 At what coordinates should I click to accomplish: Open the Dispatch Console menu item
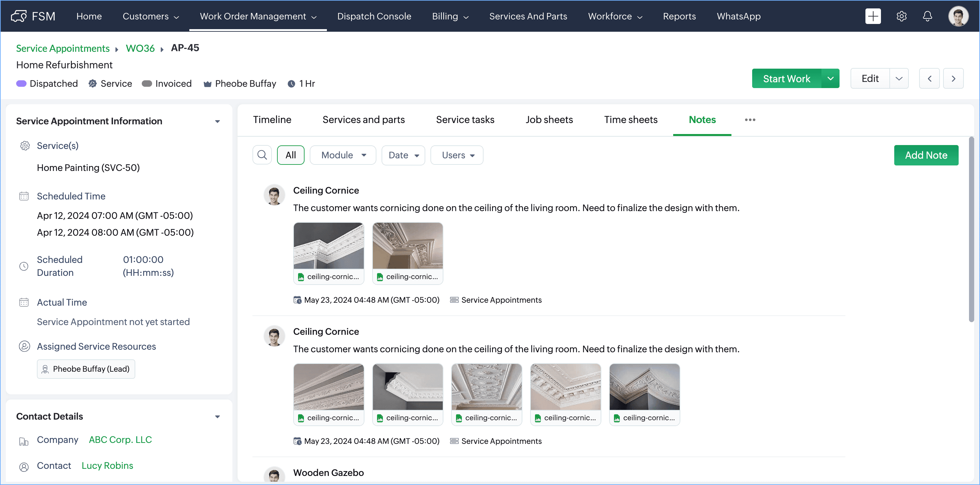click(374, 16)
